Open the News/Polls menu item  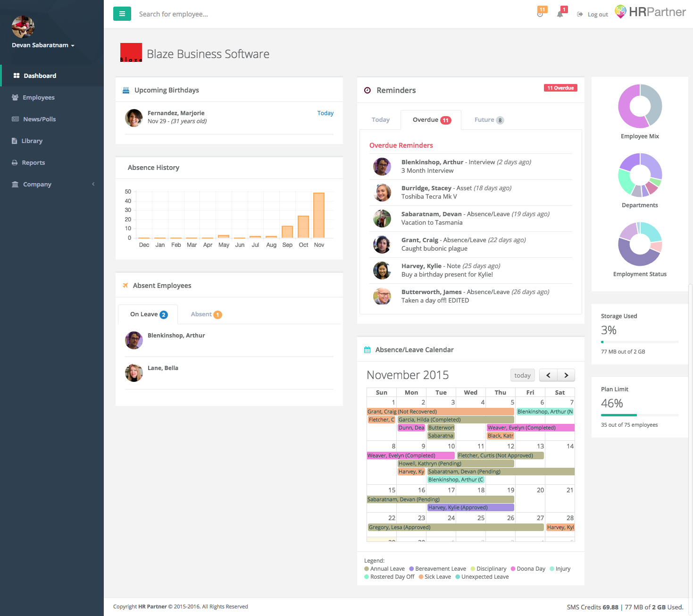(x=52, y=119)
